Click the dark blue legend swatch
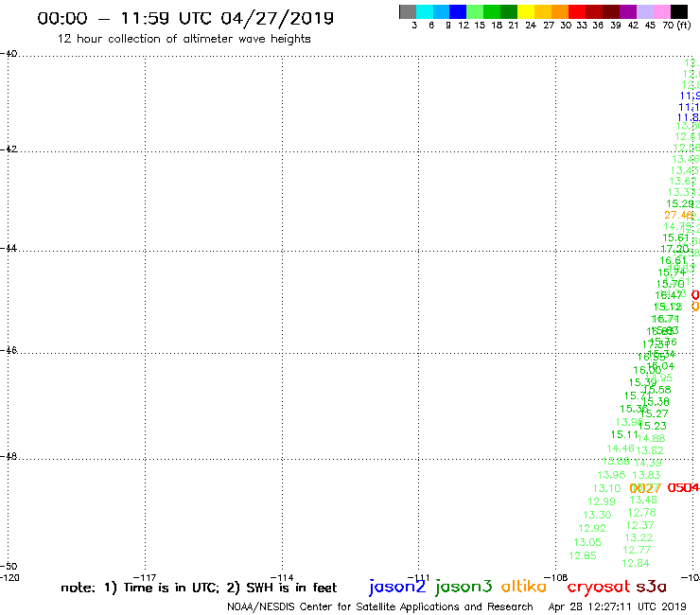This screenshot has height=615, width=700. click(x=458, y=11)
